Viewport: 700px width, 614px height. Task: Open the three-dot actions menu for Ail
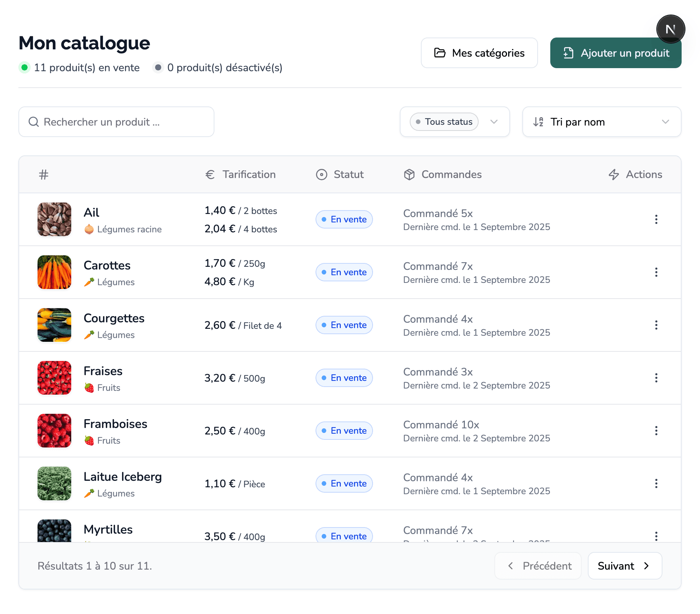(x=656, y=219)
